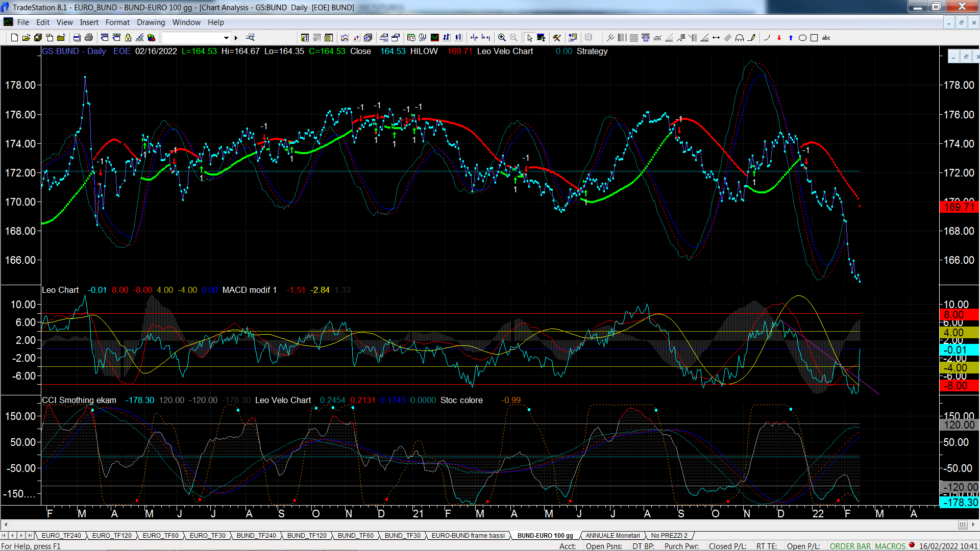This screenshot has width=980, height=551.
Task: Go to first tab with the tab-scroll arrow
Action: coord(5,535)
